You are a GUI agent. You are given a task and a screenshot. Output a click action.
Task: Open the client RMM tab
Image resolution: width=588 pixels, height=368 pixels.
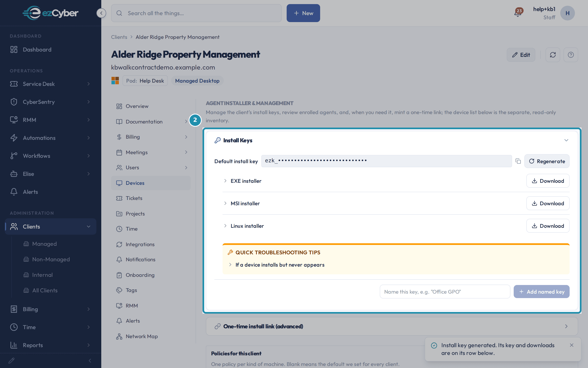pos(151,305)
